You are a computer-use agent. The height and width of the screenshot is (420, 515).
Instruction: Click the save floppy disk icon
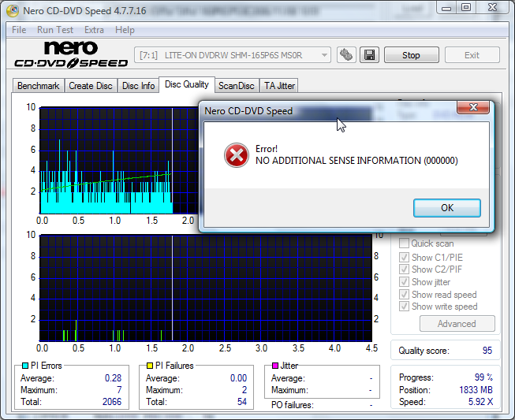370,55
